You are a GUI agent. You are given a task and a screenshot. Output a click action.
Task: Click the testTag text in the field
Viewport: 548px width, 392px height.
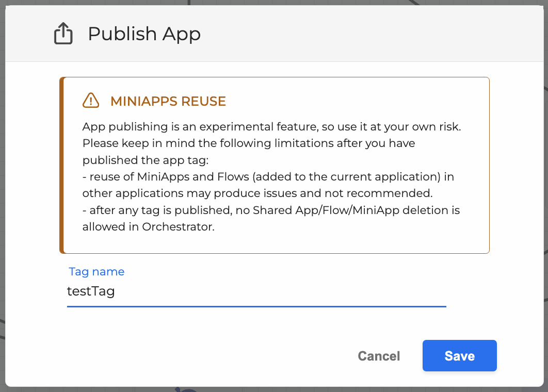coord(91,291)
